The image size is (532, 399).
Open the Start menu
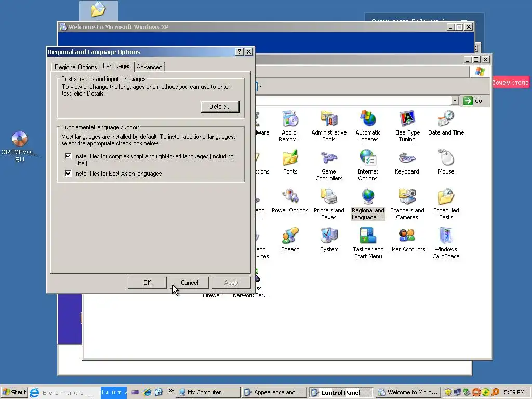coord(14,392)
